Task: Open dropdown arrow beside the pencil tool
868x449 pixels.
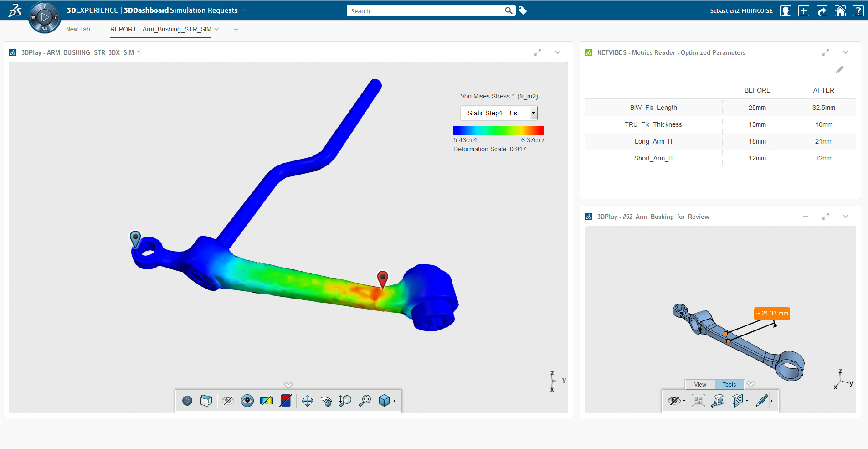Action: pyautogui.click(x=771, y=401)
